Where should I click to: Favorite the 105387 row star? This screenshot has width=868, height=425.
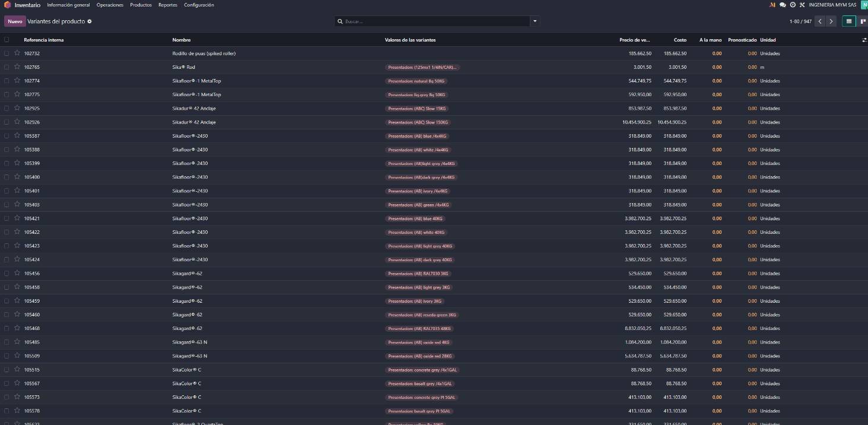pyautogui.click(x=17, y=135)
